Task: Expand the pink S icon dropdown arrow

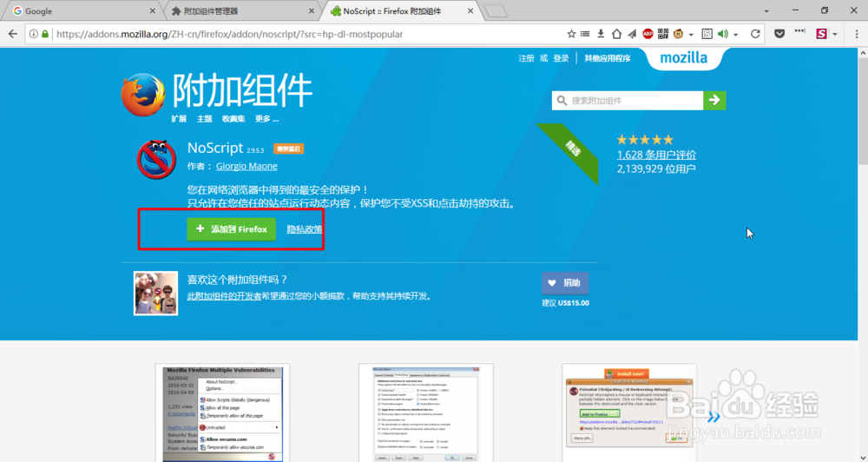Action: point(835,35)
